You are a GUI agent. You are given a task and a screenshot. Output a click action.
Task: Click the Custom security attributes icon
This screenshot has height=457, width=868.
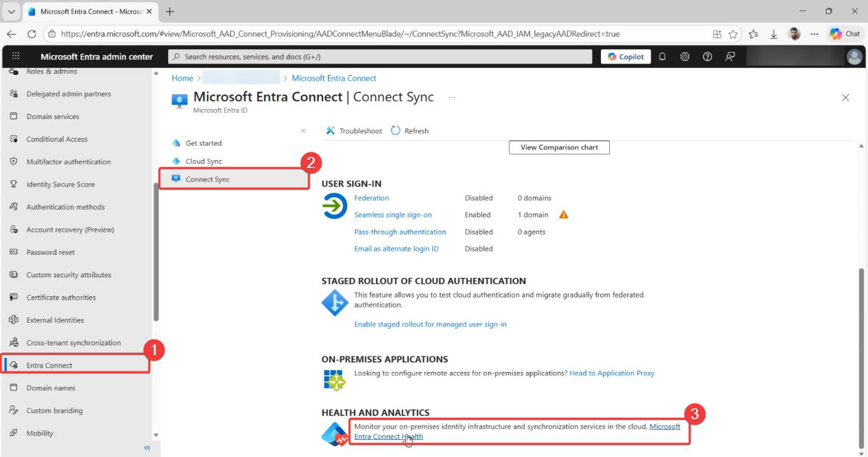pyautogui.click(x=14, y=275)
